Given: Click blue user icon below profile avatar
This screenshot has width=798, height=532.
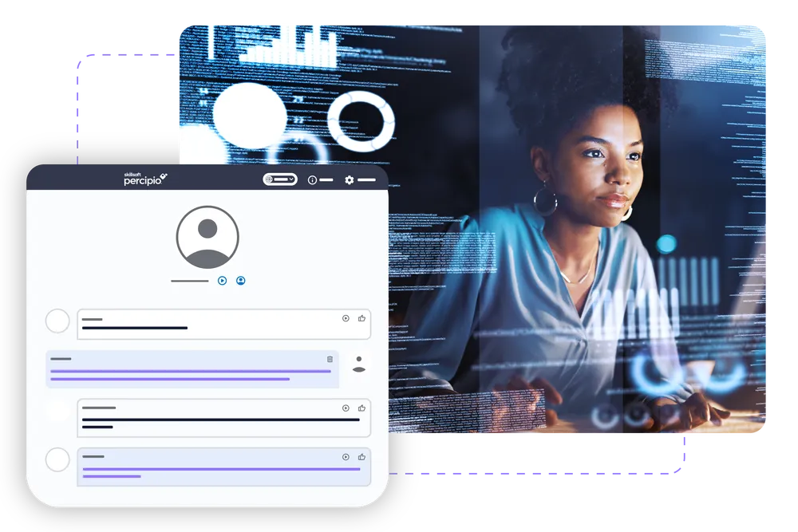Looking at the screenshot, I should pos(240,281).
